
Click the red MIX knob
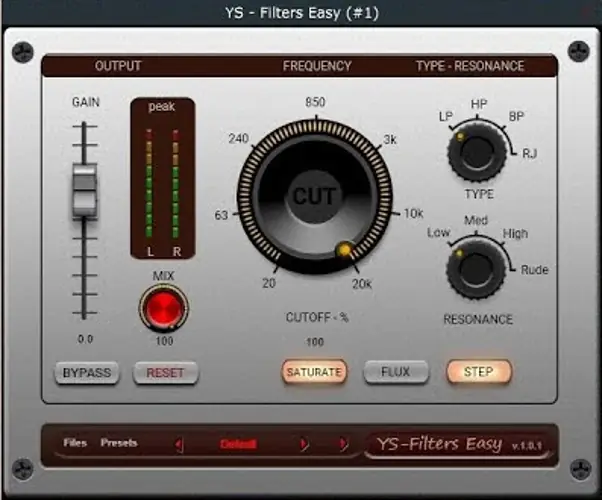click(x=162, y=309)
